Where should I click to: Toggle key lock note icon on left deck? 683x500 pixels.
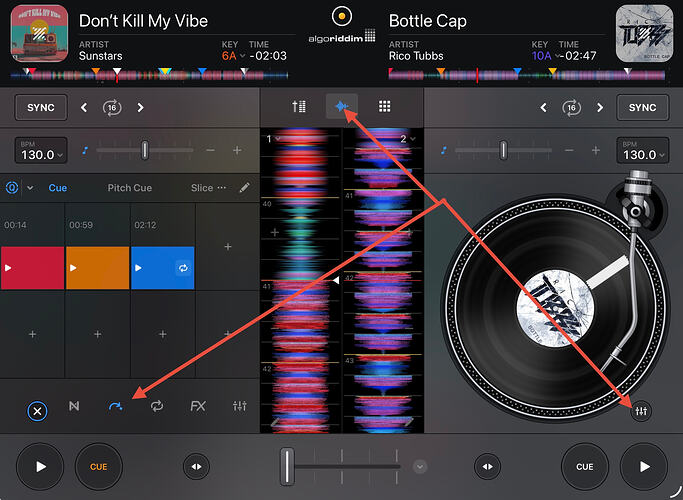(85, 150)
